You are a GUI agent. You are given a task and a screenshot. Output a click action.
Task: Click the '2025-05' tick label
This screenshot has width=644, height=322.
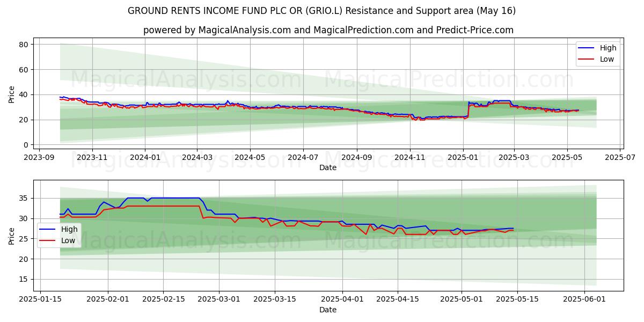(567, 157)
